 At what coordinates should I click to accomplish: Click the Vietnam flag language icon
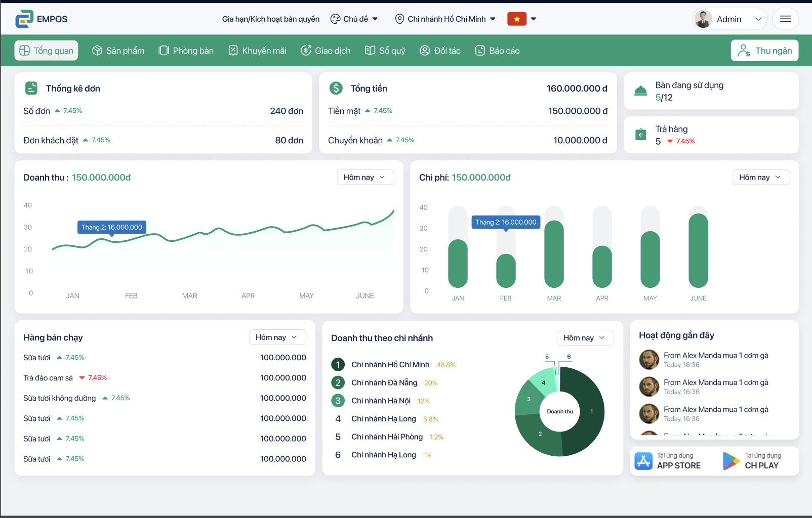coord(517,19)
